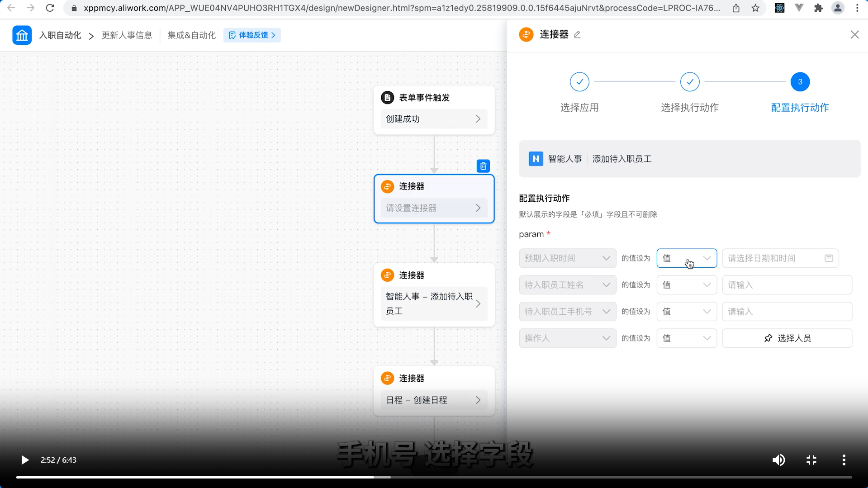Image resolution: width=868 pixels, height=488 pixels.
Task: Open 日程 – 创建日程 node
Action: [434, 400]
